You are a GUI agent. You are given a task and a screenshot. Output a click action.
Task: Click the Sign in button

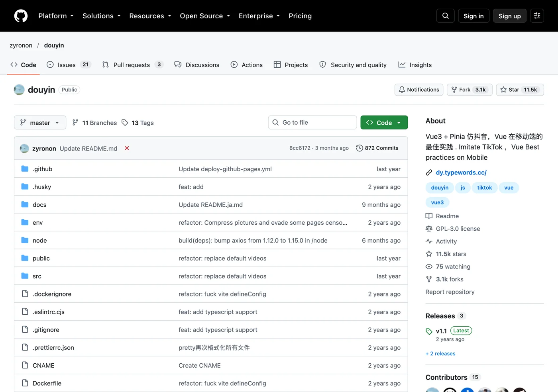(474, 16)
